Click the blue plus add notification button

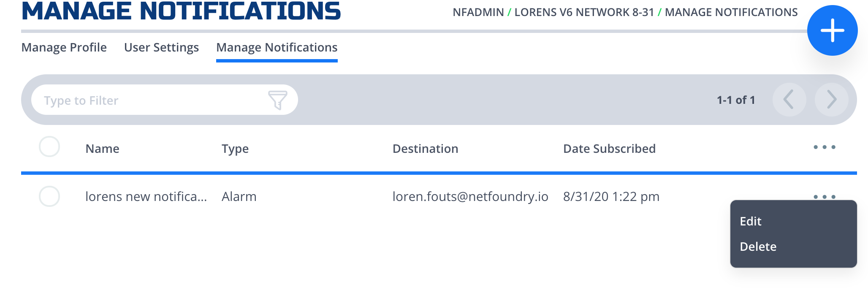[x=832, y=30]
